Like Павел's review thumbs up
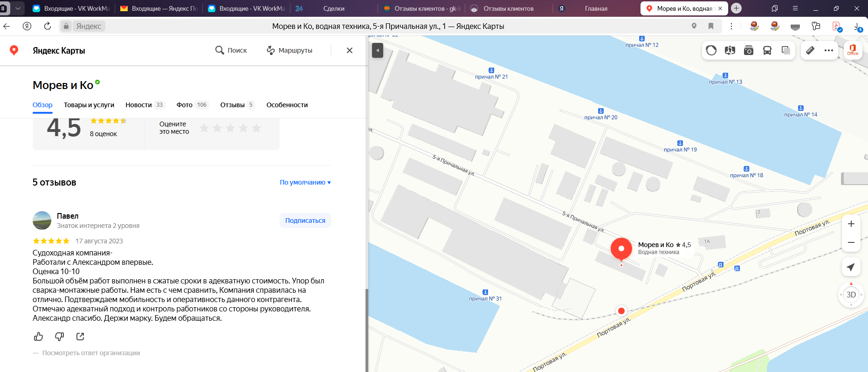Image resolution: width=868 pixels, height=372 pixels. [x=39, y=337]
